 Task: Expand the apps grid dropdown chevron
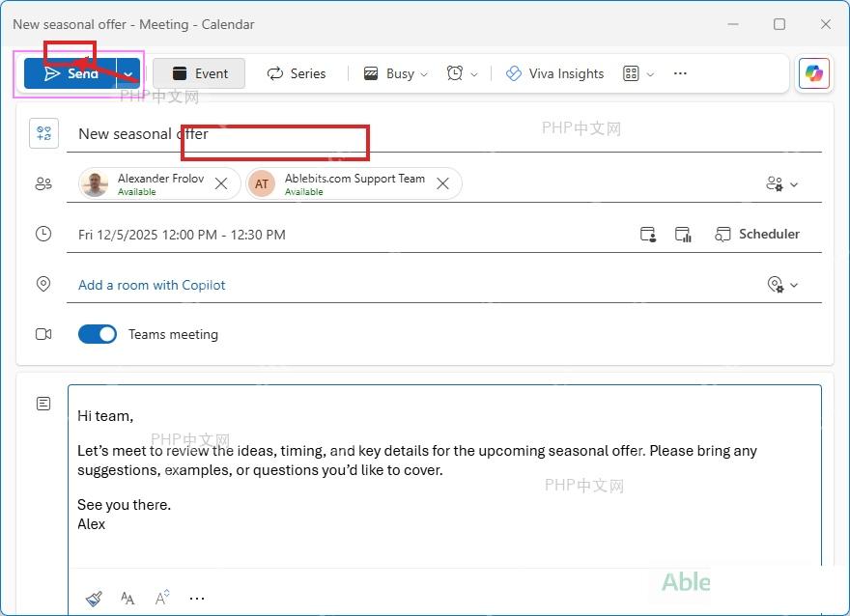point(650,74)
